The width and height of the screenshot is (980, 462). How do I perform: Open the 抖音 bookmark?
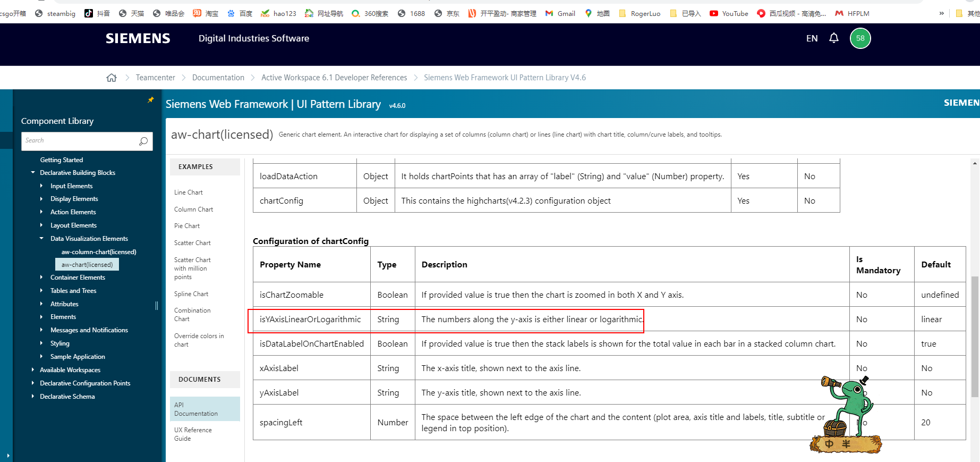pos(97,13)
